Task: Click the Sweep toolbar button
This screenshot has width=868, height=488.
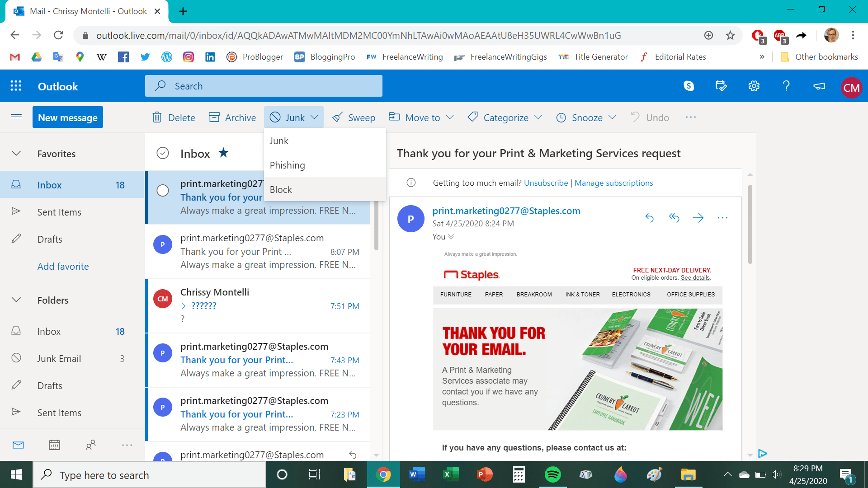Action: point(354,117)
